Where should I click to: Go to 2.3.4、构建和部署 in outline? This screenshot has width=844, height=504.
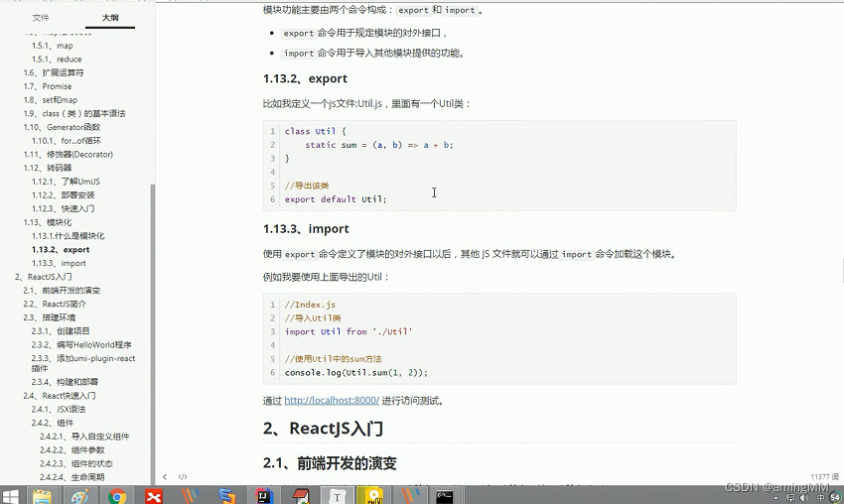(x=65, y=382)
